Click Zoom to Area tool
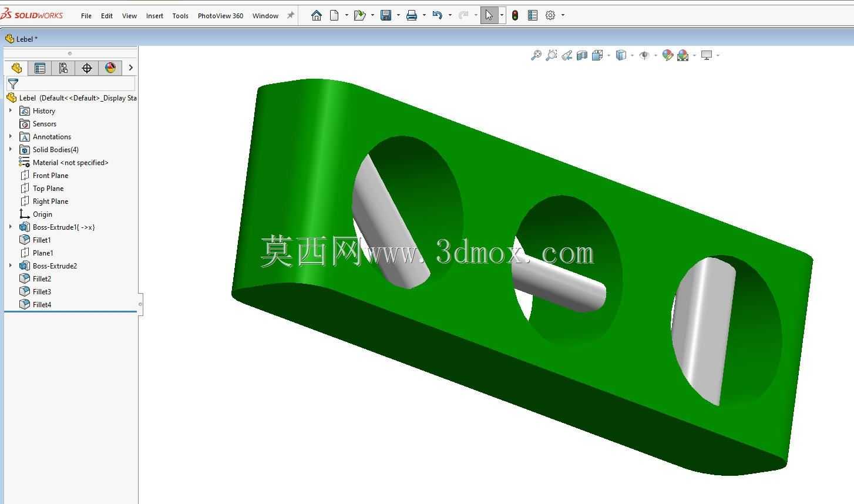The height and width of the screenshot is (504, 854). tap(552, 55)
